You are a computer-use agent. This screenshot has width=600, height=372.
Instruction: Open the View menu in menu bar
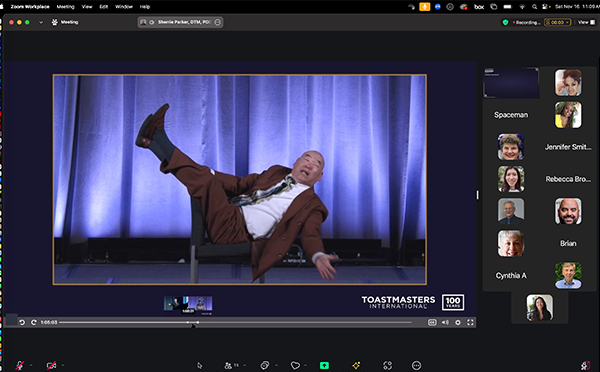click(x=87, y=7)
